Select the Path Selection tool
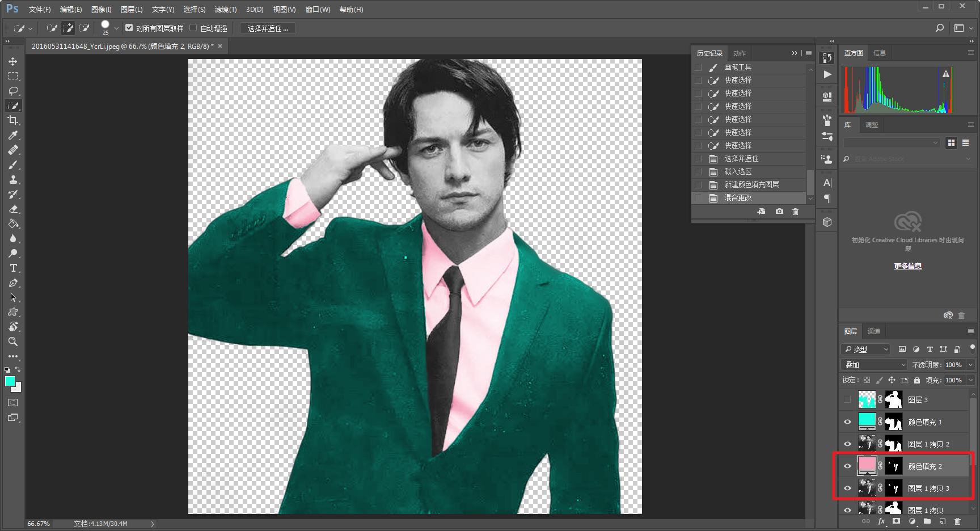This screenshot has height=531, width=980. coord(12,297)
